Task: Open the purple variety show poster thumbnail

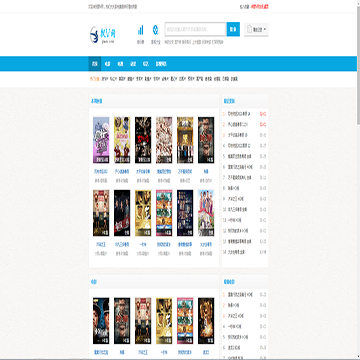Action: point(101,140)
